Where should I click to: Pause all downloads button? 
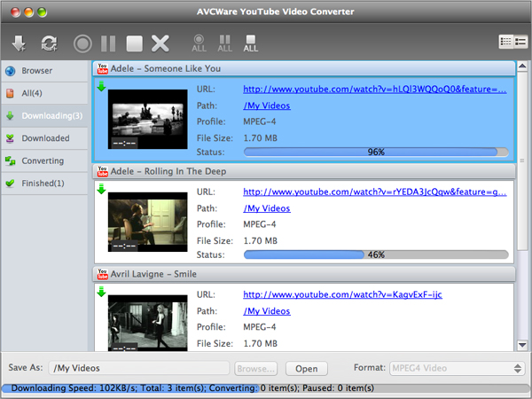pos(224,43)
